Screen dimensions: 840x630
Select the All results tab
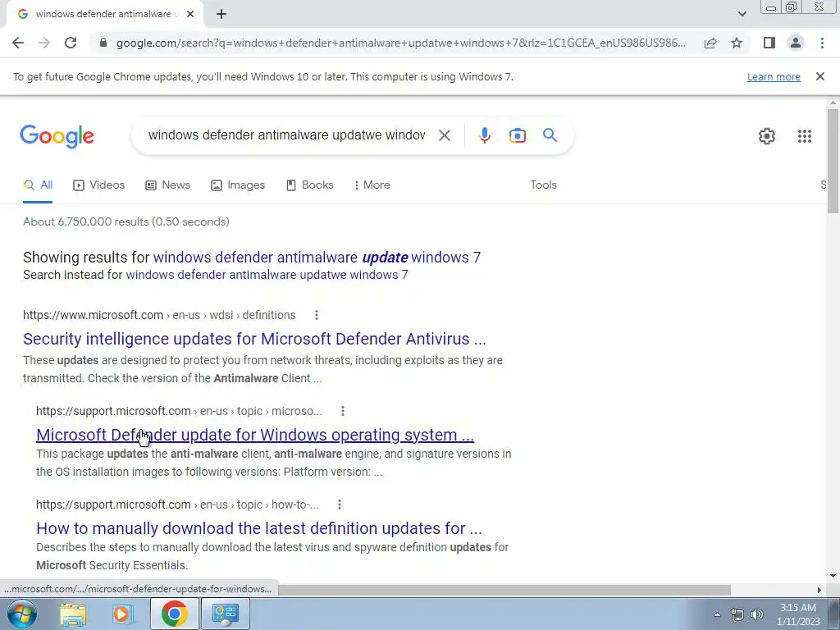pyautogui.click(x=38, y=185)
